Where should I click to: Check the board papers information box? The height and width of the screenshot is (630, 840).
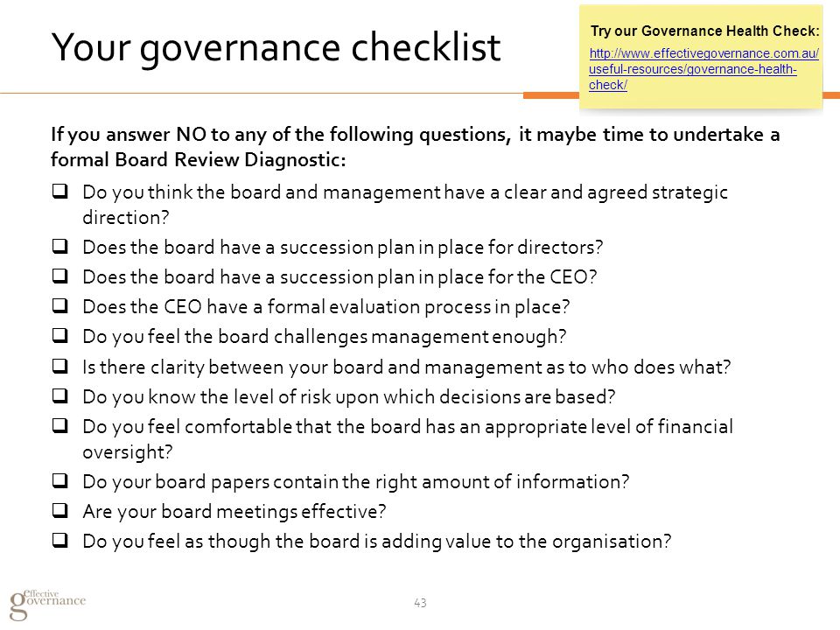coord(60,480)
